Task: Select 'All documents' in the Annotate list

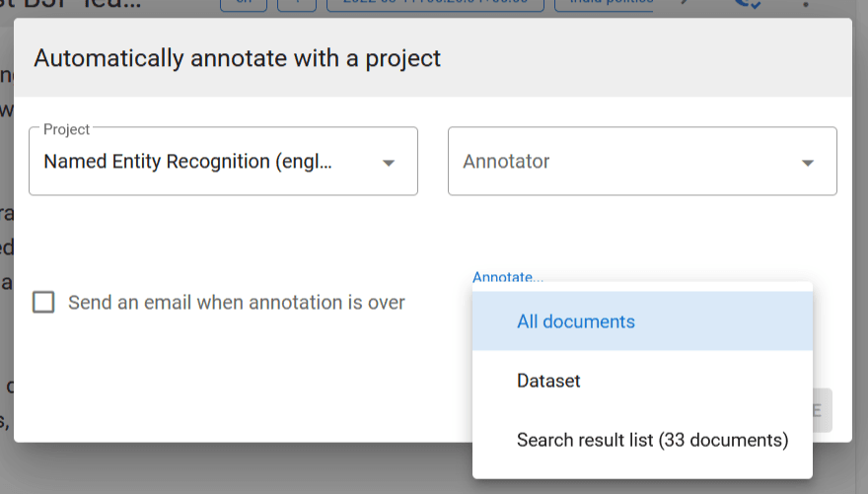Action: click(x=576, y=321)
